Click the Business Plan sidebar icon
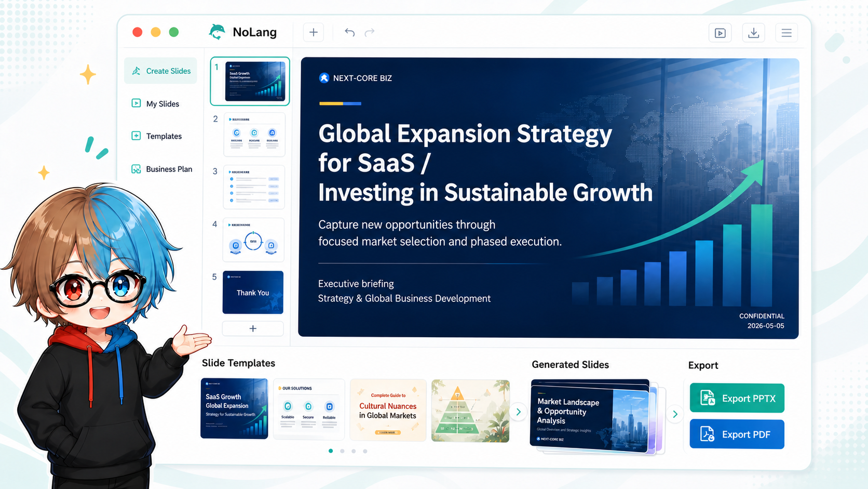868x489 pixels. [136, 169]
